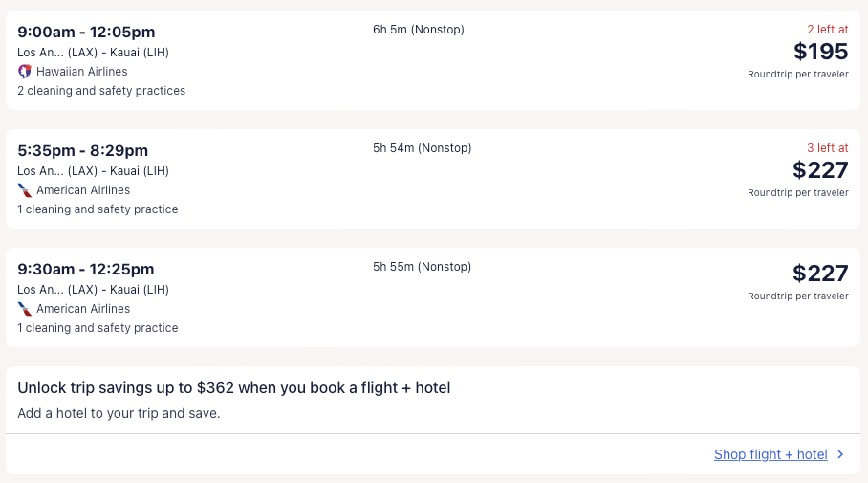Viewport: 868px width, 483px height.
Task: Click the $195 roundtrip price
Action: pyautogui.click(x=820, y=52)
